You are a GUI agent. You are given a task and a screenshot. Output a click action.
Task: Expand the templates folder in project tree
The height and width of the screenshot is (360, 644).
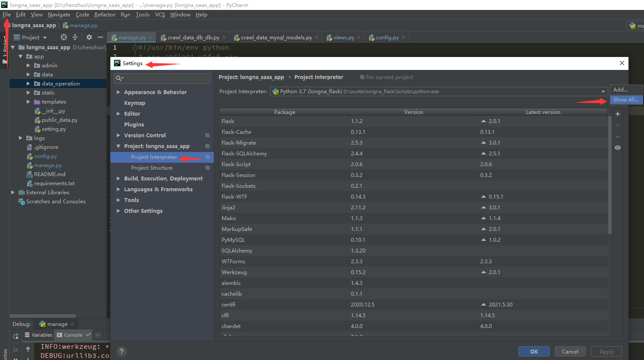pyautogui.click(x=28, y=102)
